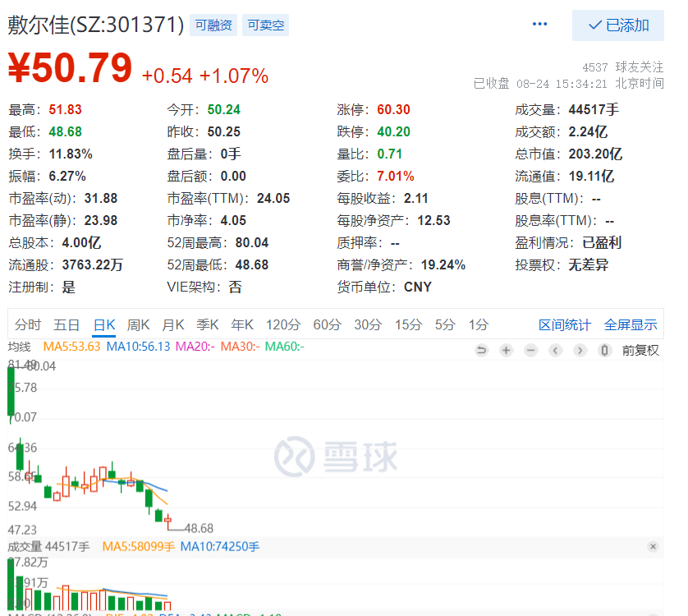
Task: Click the 可融资 tag
Action: 213,25
